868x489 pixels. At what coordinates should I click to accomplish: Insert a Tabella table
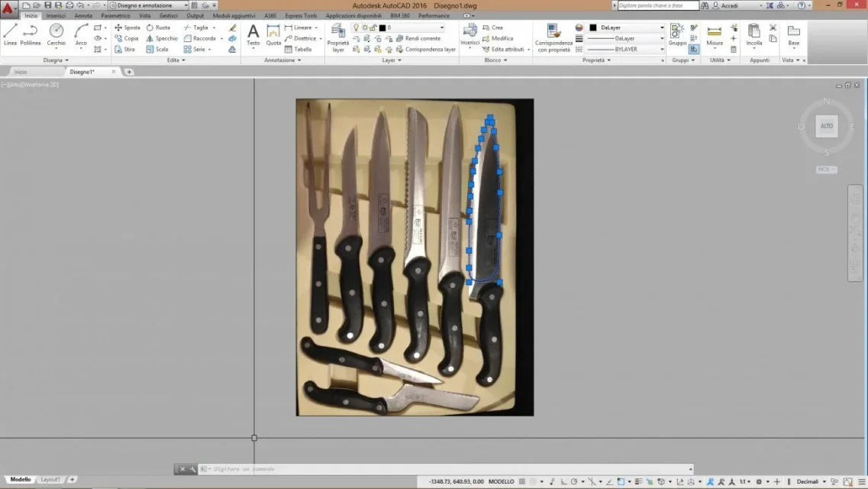click(298, 50)
